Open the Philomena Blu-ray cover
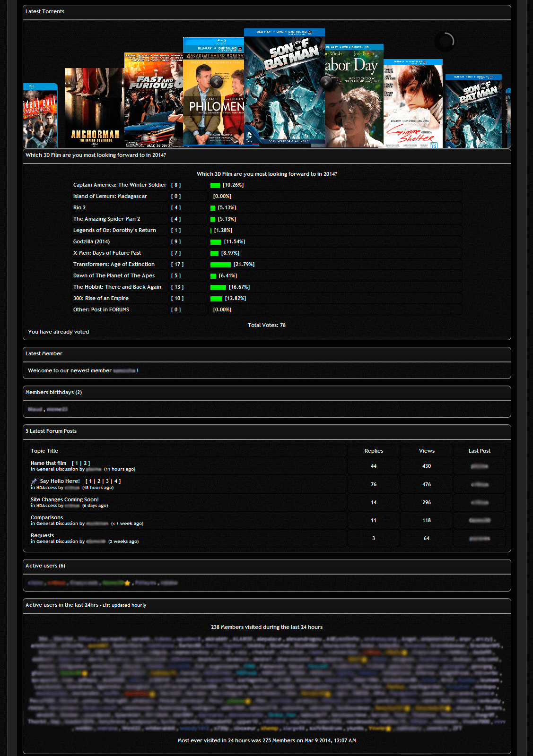The width and height of the screenshot is (533, 756). pos(213,93)
